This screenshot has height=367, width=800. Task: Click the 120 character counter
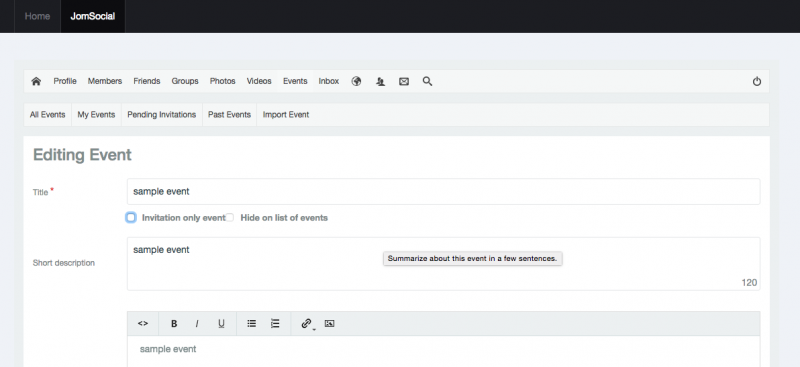(749, 282)
